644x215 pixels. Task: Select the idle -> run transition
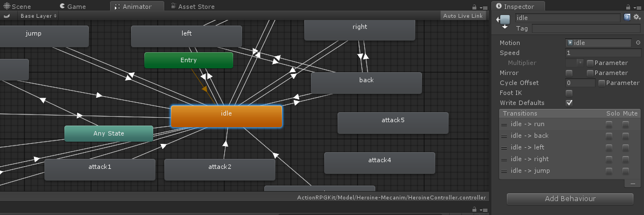tap(569, 124)
